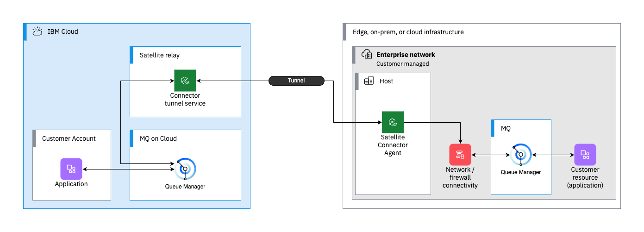Select the "IBM Cloud" title text

click(63, 32)
